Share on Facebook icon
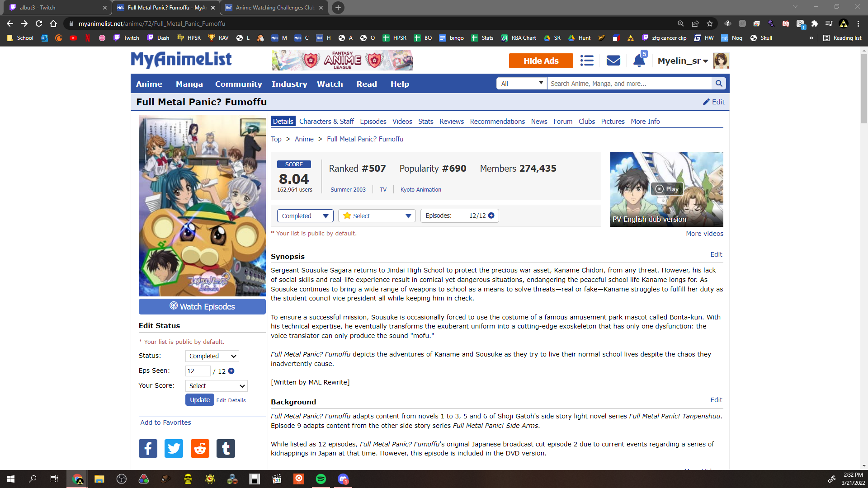 click(148, 448)
